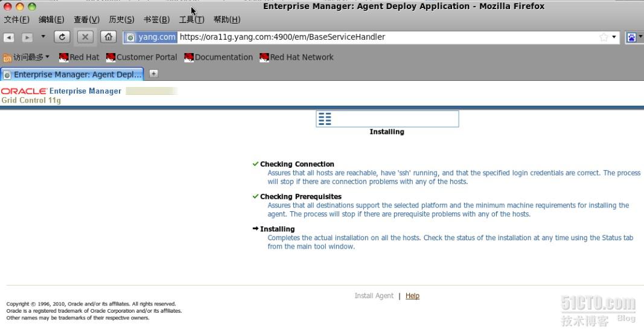Image resolution: width=644 pixels, height=335 pixels.
Task: Open the Red Hat bookmark
Action: click(x=79, y=57)
